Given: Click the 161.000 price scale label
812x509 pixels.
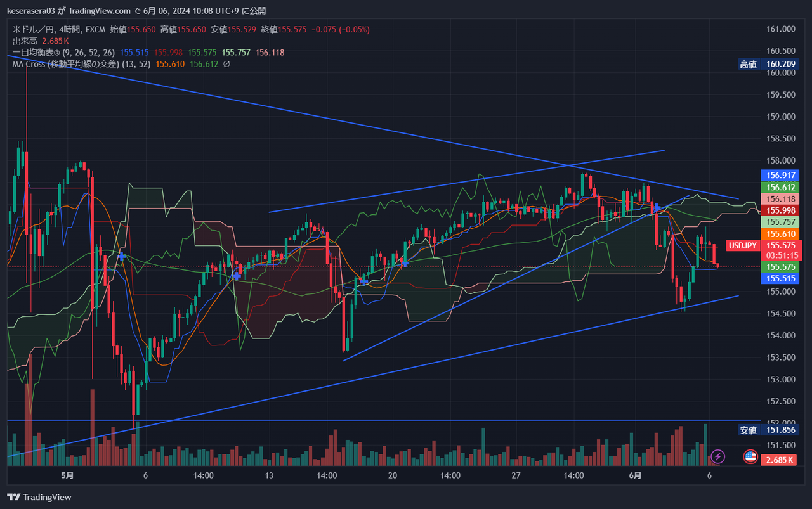Looking at the screenshot, I should pyautogui.click(x=781, y=29).
